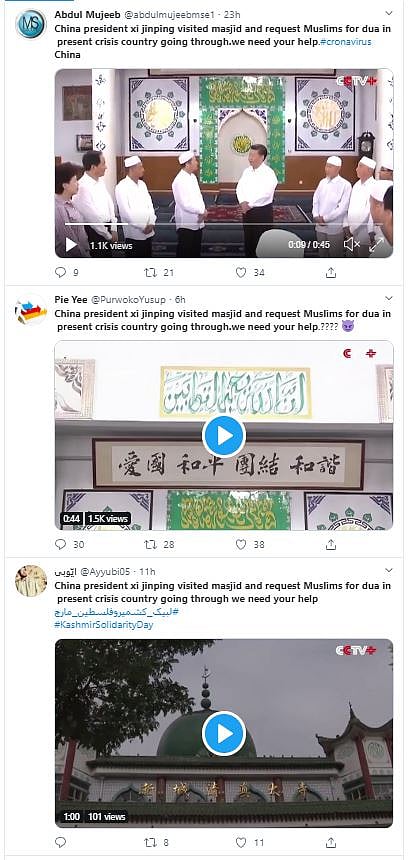
Task: Like Ayyubi05's tweet with heart
Action: pos(241,842)
